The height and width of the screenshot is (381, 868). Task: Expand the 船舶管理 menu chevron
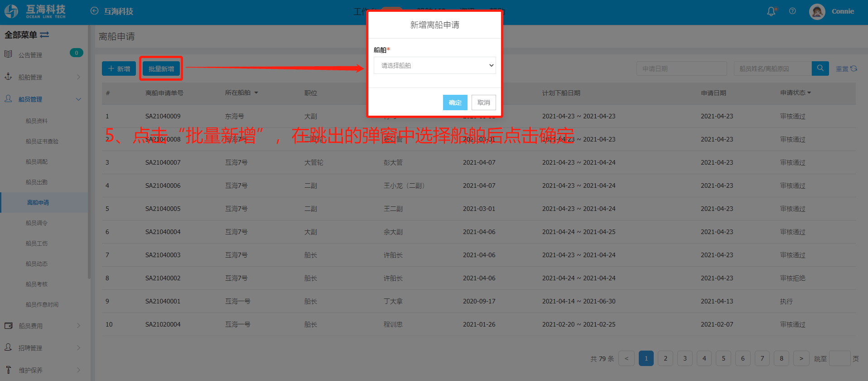78,77
